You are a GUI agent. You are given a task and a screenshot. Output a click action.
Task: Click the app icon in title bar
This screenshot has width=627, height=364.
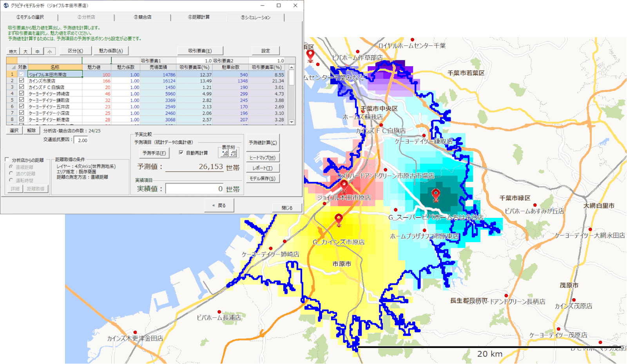[x=6, y=5]
